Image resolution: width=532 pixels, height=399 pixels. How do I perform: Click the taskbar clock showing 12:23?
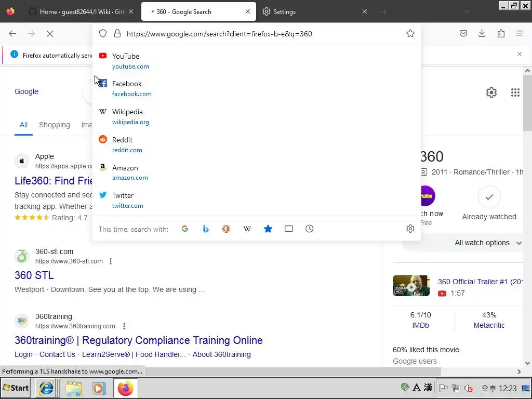tap(499, 388)
